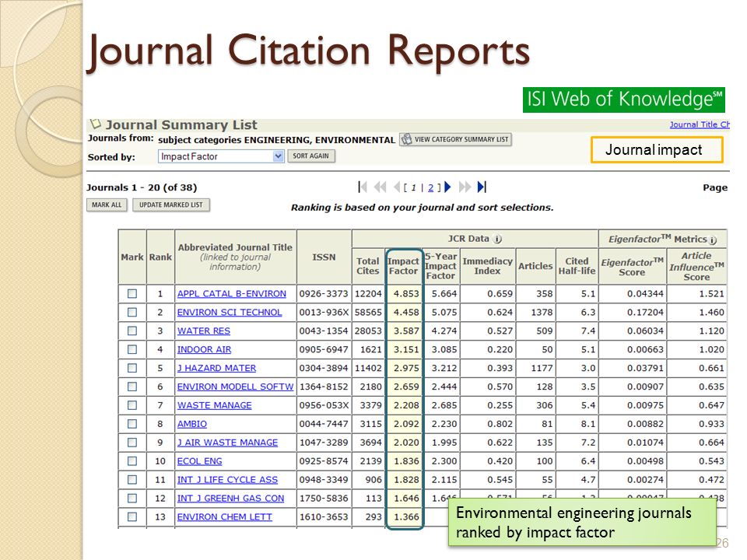This screenshot has height=560, width=747.
Task: Open the Sorted by Impact Factor dropdown
Action: [x=221, y=156]
